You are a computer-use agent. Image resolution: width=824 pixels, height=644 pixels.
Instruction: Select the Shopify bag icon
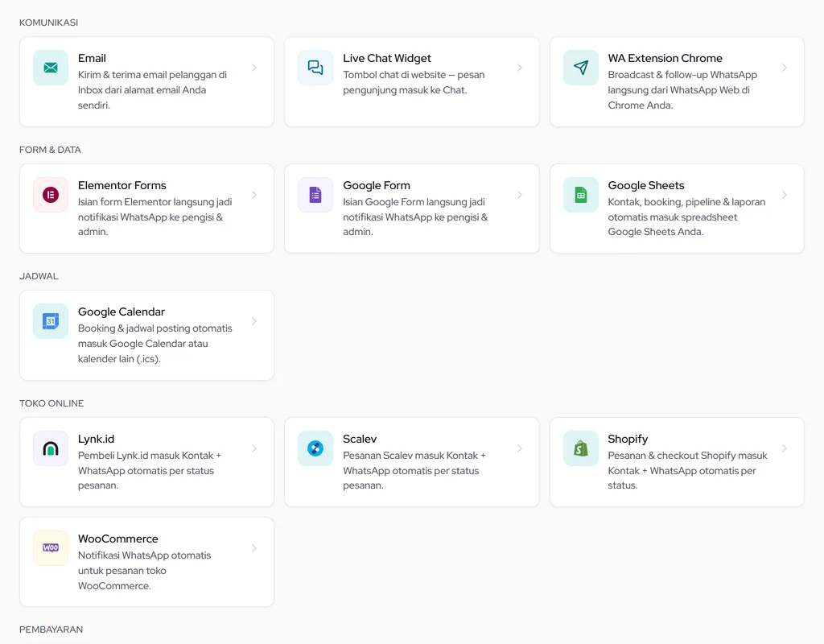[x=581, y=448]
